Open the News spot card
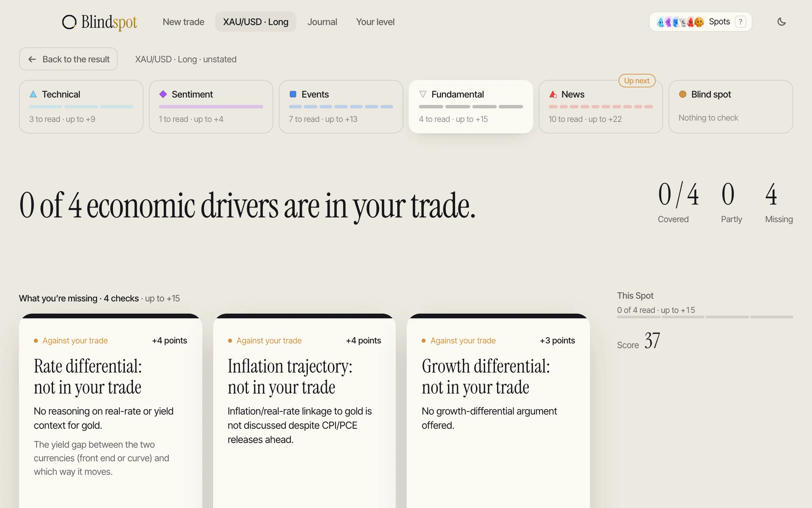The image size is (812, 508). (601, 107)
